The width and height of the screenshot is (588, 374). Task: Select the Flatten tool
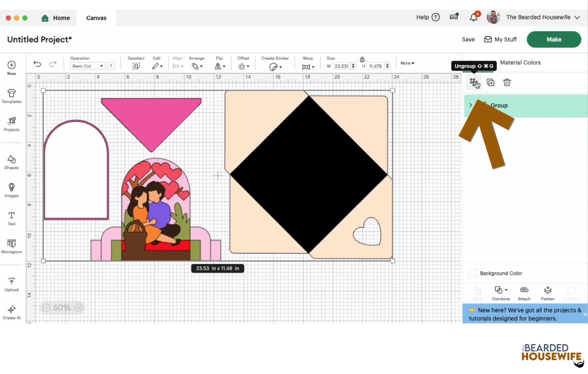tap(548, 292)
